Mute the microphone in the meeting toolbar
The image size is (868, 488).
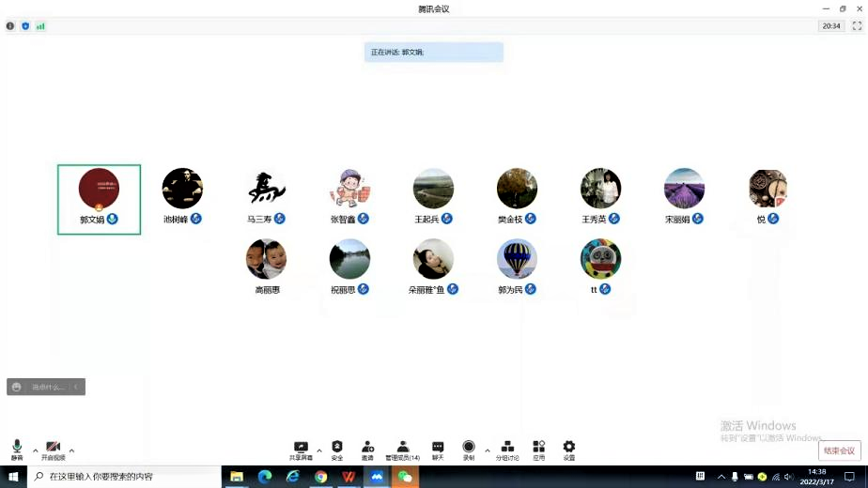17,449
